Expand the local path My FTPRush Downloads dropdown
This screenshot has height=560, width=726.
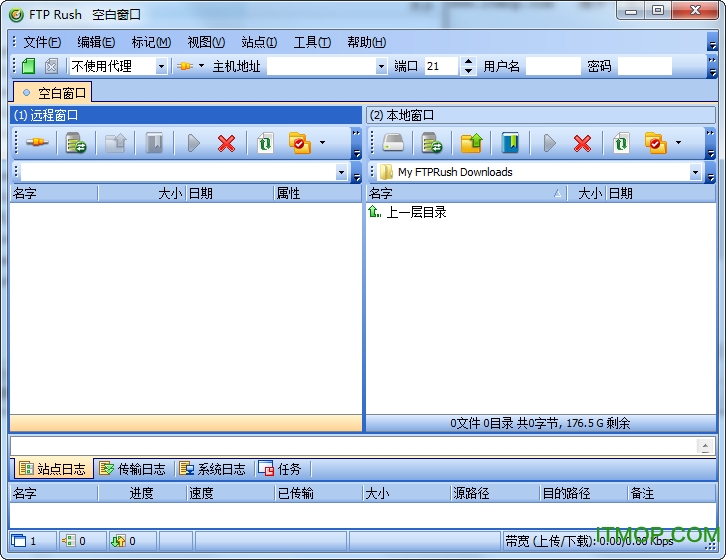[695, 172]
